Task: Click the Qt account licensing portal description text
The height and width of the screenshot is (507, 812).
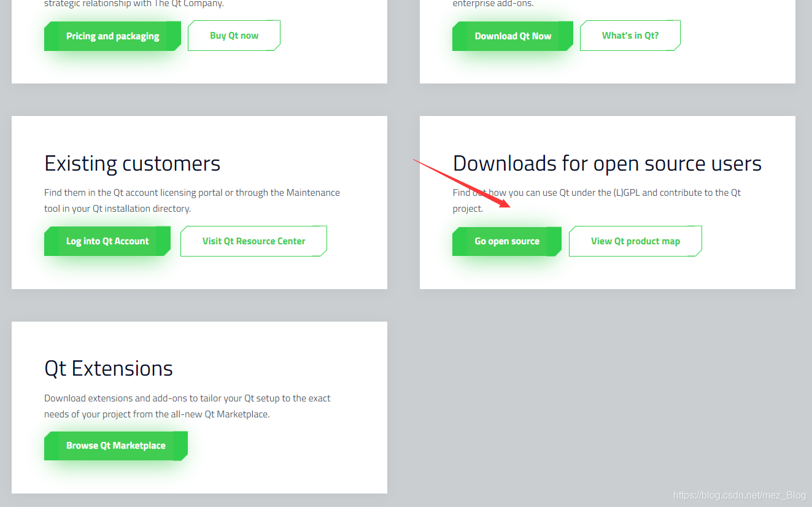Action: (x=192, y=201)
